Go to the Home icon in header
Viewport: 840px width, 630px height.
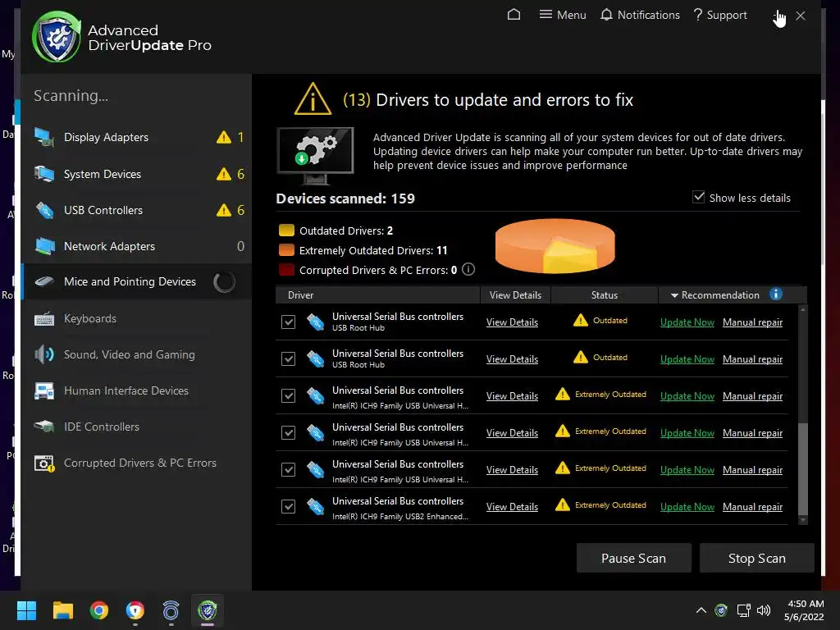[514, 15]
